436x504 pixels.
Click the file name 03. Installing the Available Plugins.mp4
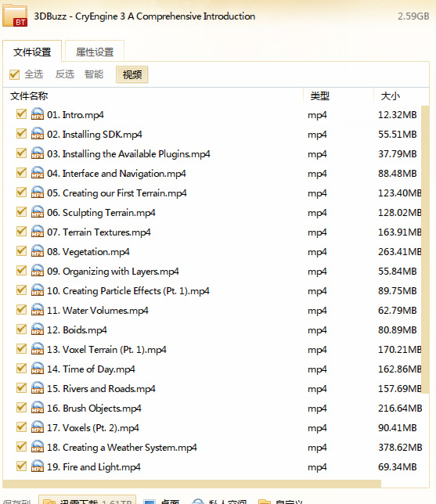click(x=128, y=154)
